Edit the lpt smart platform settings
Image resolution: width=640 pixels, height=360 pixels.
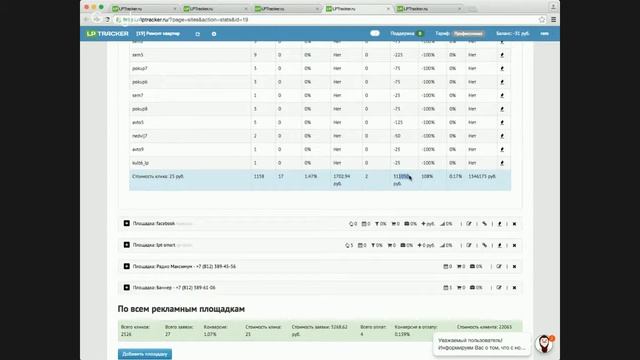click(x=469, y=245)
